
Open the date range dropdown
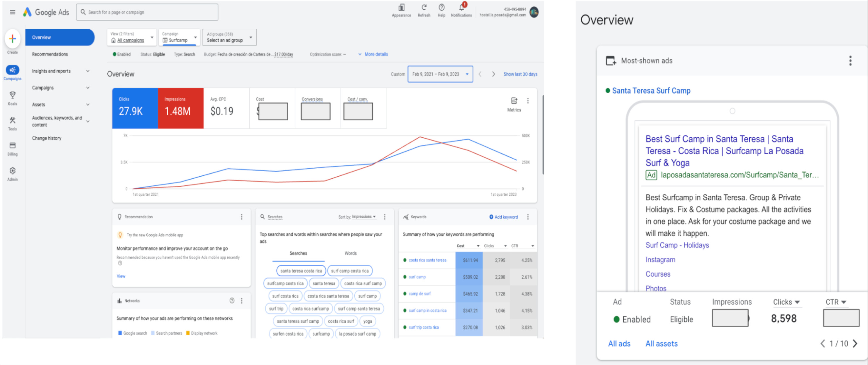440,74
